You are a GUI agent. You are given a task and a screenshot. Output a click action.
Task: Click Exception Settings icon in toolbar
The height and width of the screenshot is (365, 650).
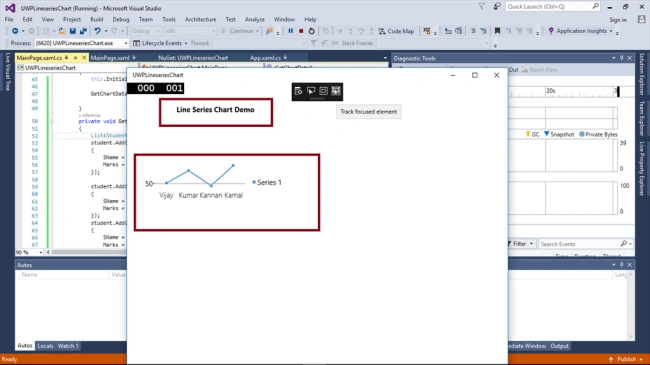(427, 31)
